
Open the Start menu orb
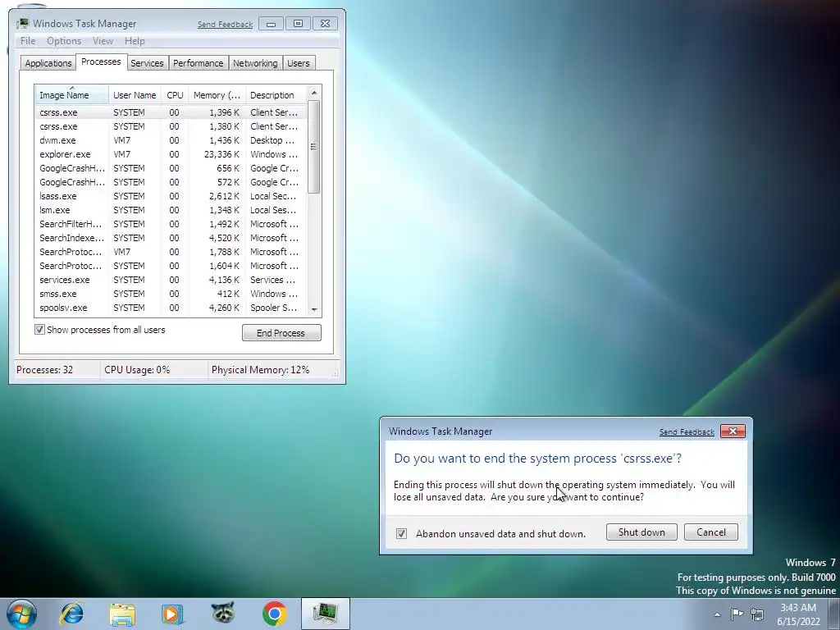coord(21,614)
